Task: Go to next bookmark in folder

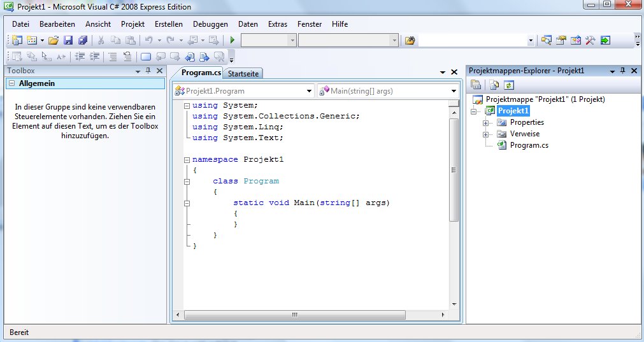Action: [204, 57]
